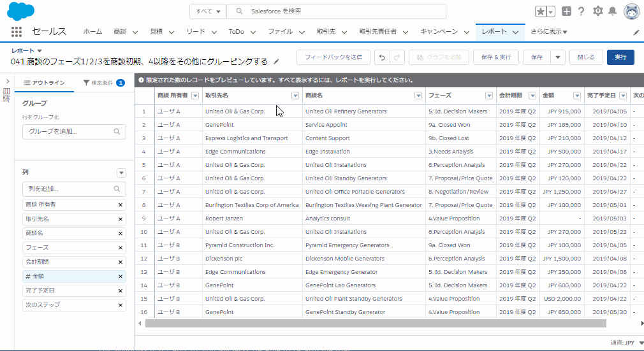Open 会計期間 column header menu
The image size is (644, 351).
click(532, 96)
